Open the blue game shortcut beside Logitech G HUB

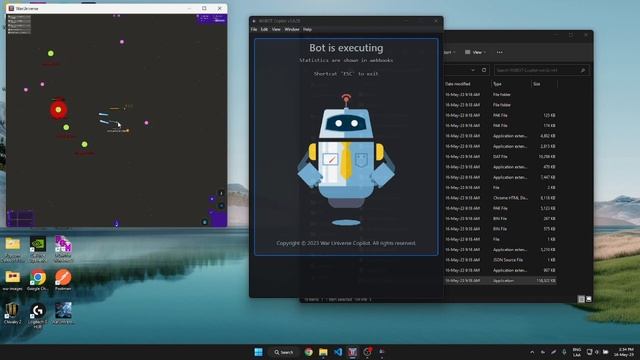(63, 313)
